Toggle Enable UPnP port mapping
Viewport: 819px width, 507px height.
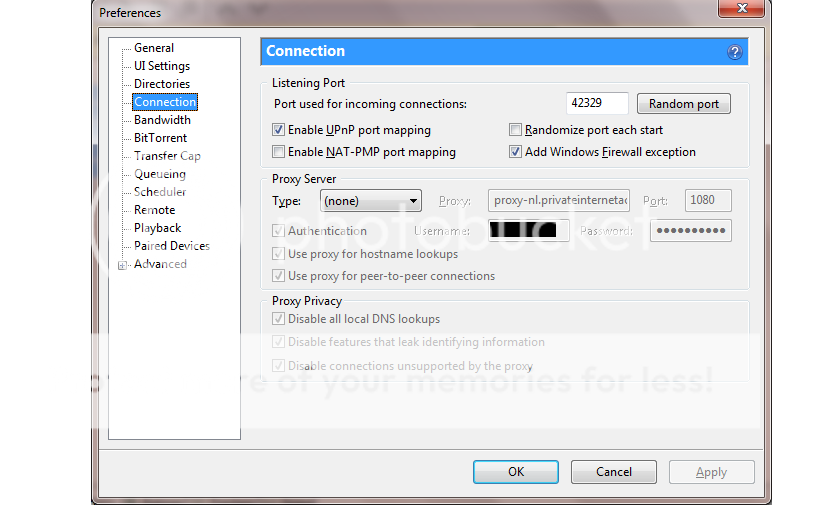[x=279, y=130]
